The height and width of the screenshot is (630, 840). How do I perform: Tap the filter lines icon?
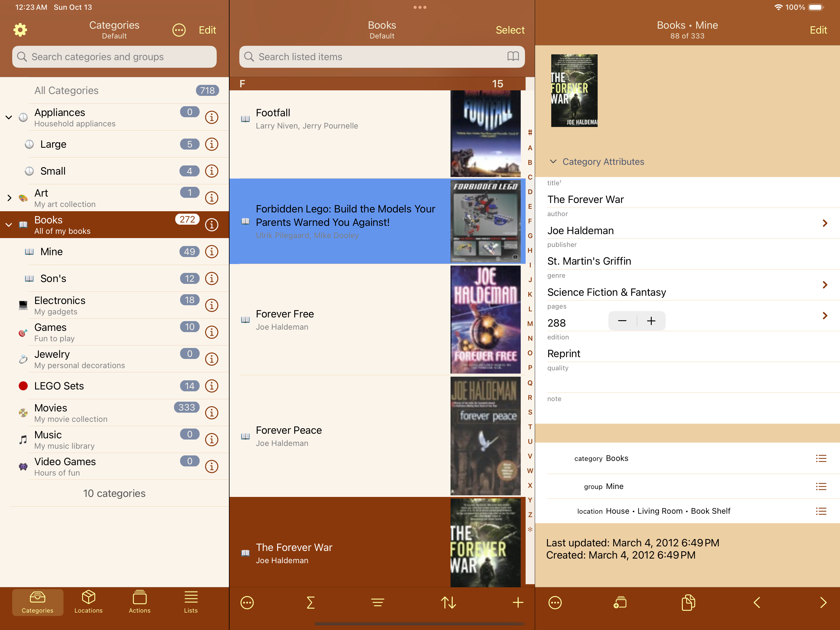tap(378, 602)
